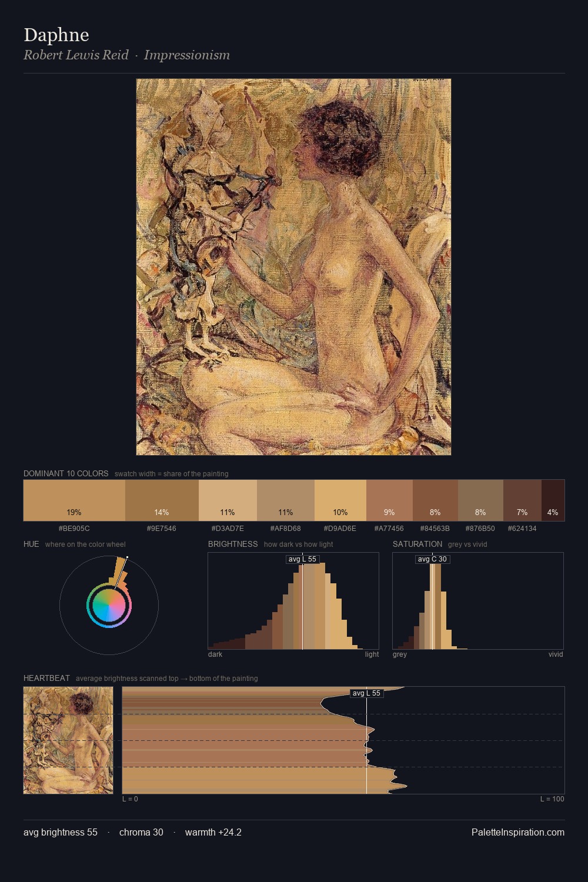This screenshot has height=882, width=588.
Task: Pick the 11% swatch #D3AD7E
Action: pyautogui.click(x=228, y=500)
